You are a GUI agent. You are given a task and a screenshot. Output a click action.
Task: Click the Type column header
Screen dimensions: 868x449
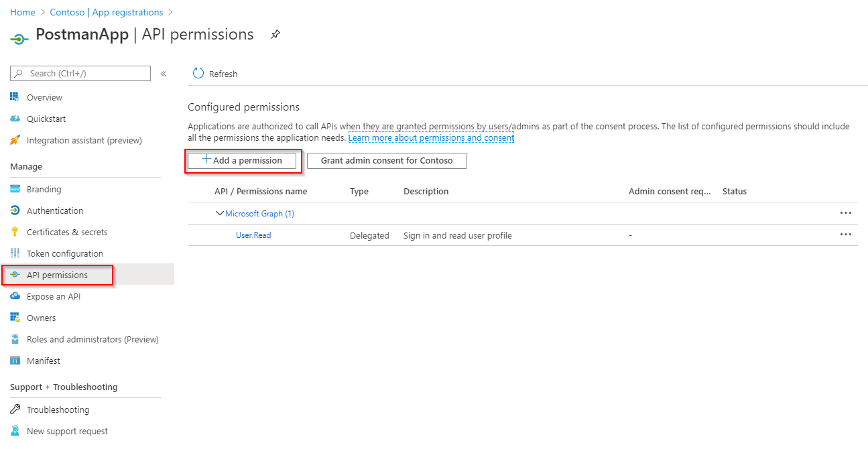click(x=359, y=191)
